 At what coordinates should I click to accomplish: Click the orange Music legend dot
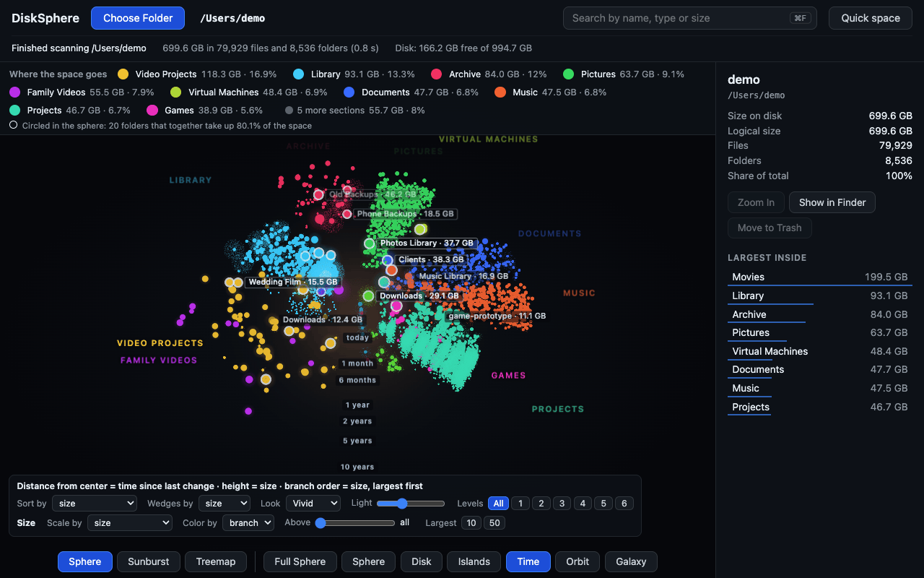pyautogui.click(x=500, y=92)
